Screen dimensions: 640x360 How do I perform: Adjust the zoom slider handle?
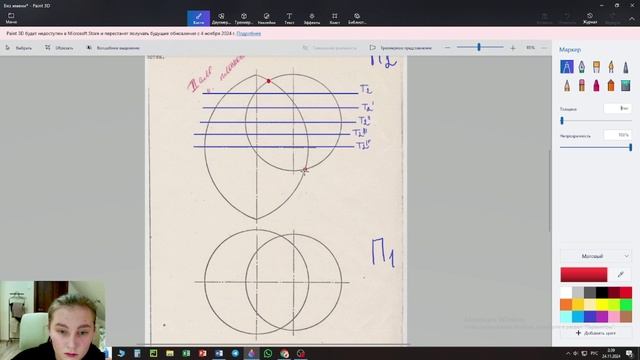[479, 47]
